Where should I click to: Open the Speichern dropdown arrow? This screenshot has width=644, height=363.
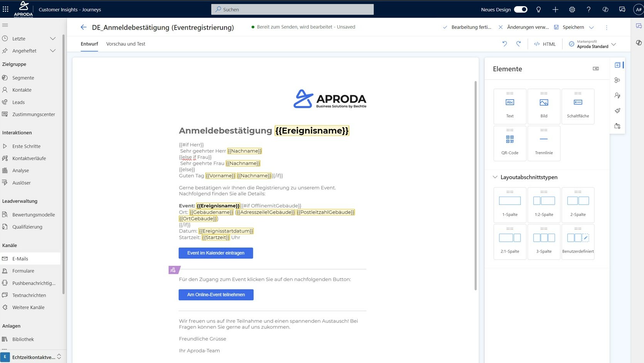tap(591, 27)
